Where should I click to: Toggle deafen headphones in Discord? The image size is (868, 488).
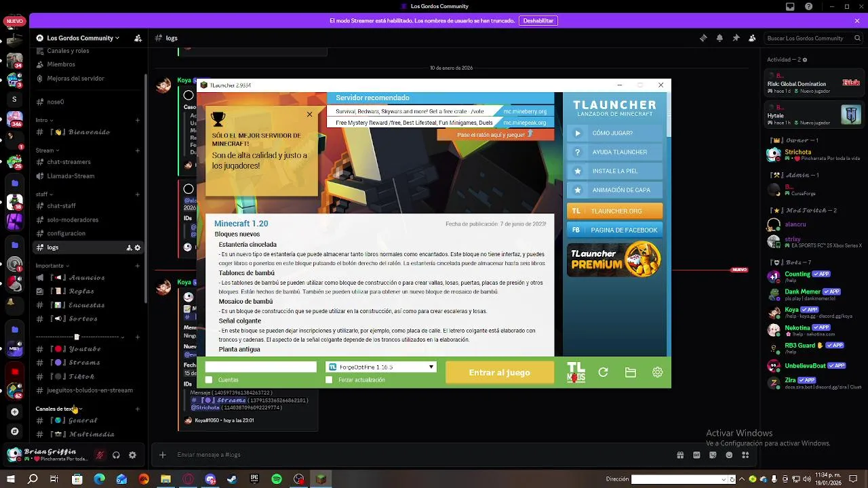pyautogui.click(x=116, y=455)
